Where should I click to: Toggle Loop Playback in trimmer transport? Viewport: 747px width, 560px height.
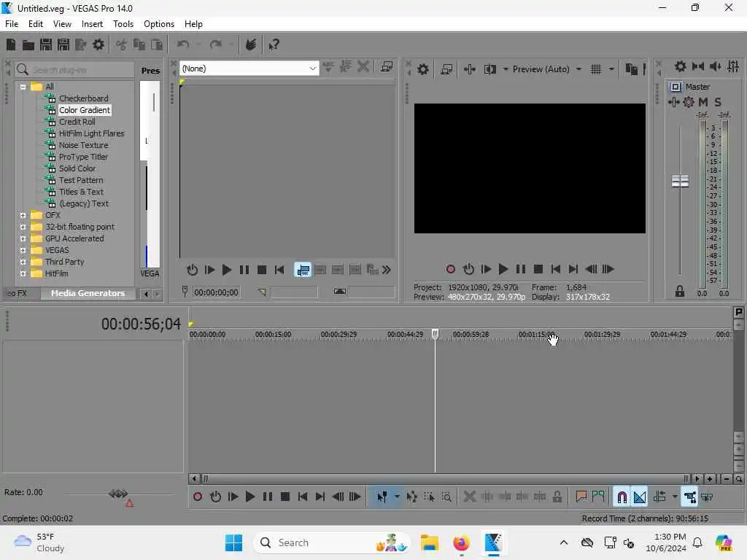(192, 270)
